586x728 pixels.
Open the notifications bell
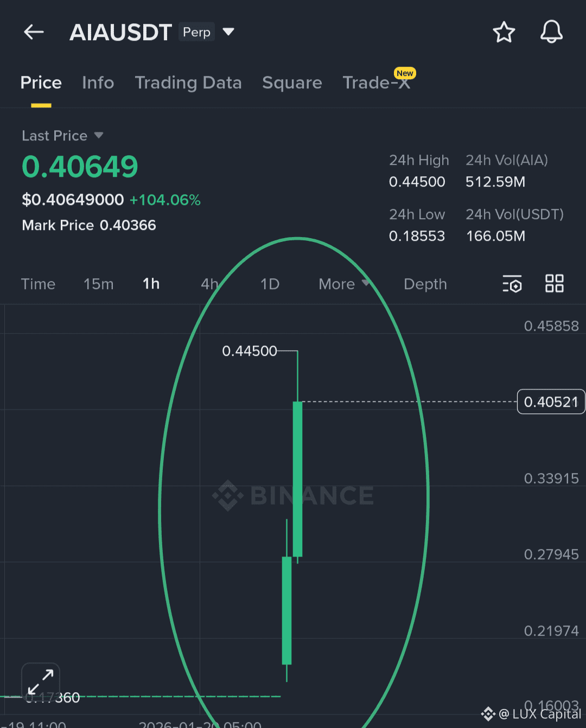coord(551,32)
